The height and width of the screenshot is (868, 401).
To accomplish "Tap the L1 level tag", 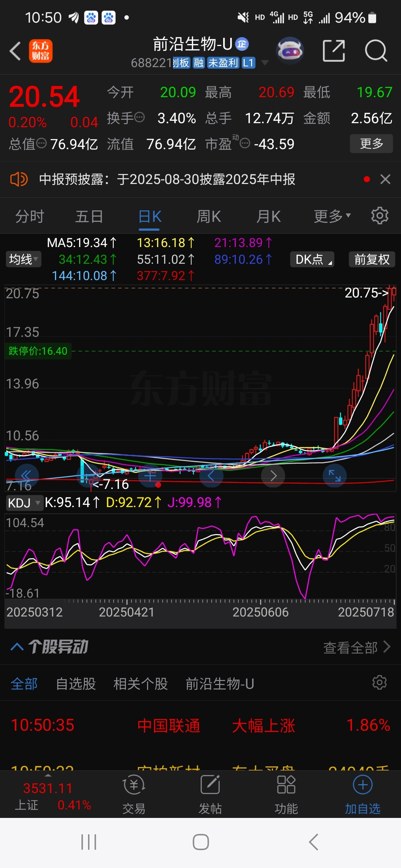I will coord(248,63).
